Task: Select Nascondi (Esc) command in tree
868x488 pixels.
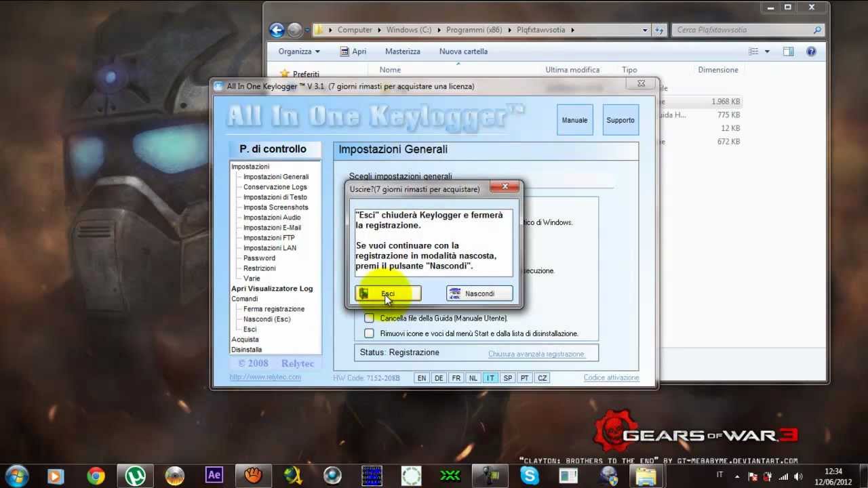Action: 267,319
